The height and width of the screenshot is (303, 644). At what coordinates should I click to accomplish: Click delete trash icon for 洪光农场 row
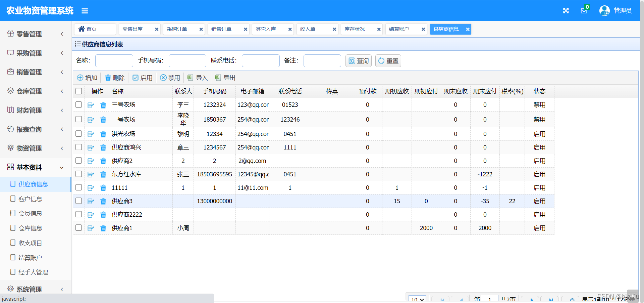103,134
